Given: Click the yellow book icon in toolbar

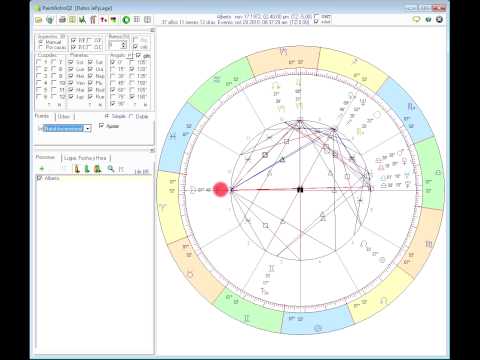Looking at the screenshot, I should [x=72, y=20].
